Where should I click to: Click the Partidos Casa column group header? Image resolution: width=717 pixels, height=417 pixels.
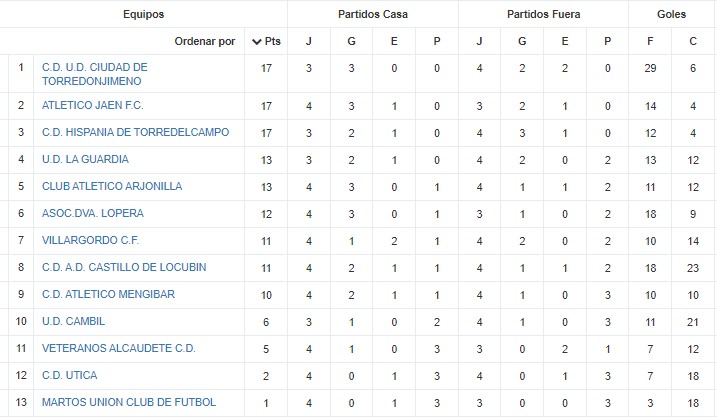point(373,14)
